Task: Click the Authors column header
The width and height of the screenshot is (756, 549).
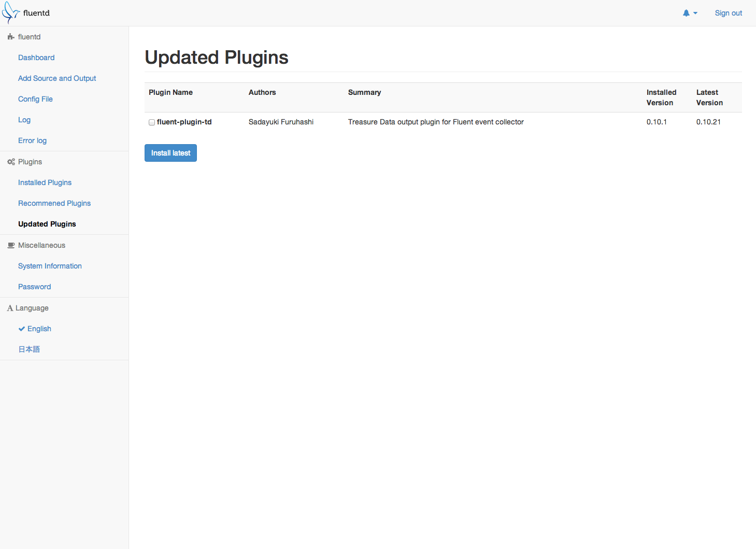Action: click(262, 92)
